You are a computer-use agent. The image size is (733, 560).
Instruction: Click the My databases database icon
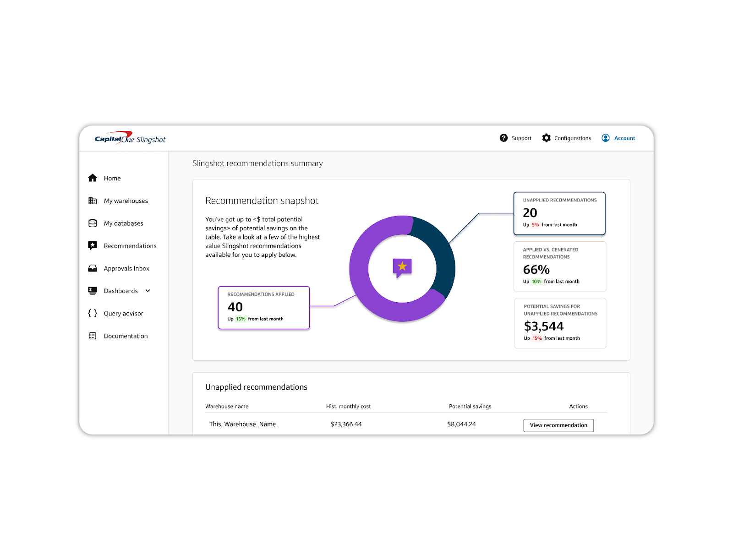click(x=93, y=223)
